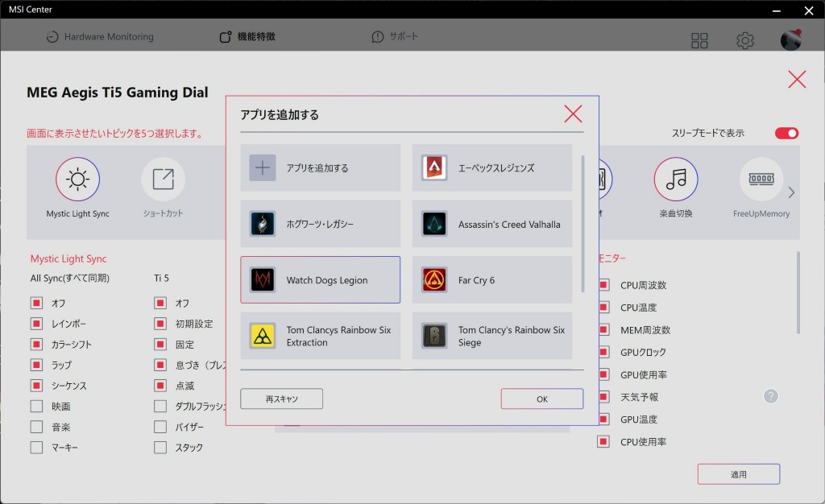
Task: Click the add-app dialog list scrollbar
Action: [x=582, y=223]
